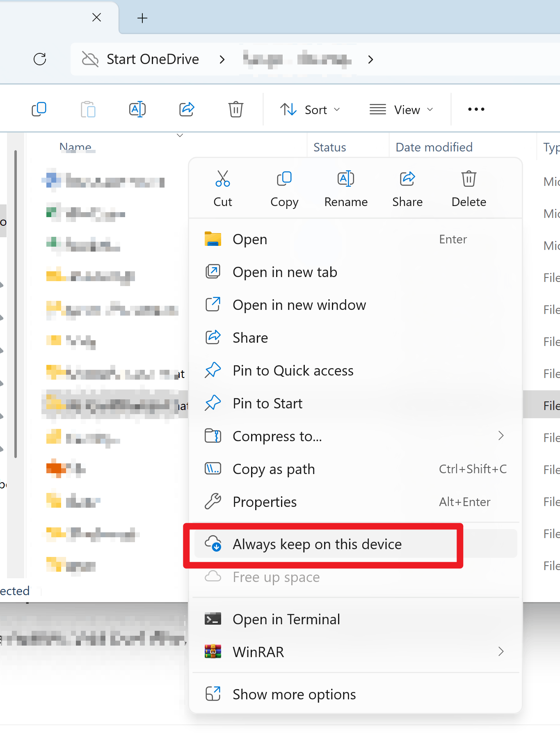Select Open in new window
Viewport: 560px width, 740px height.
[355, 305]
